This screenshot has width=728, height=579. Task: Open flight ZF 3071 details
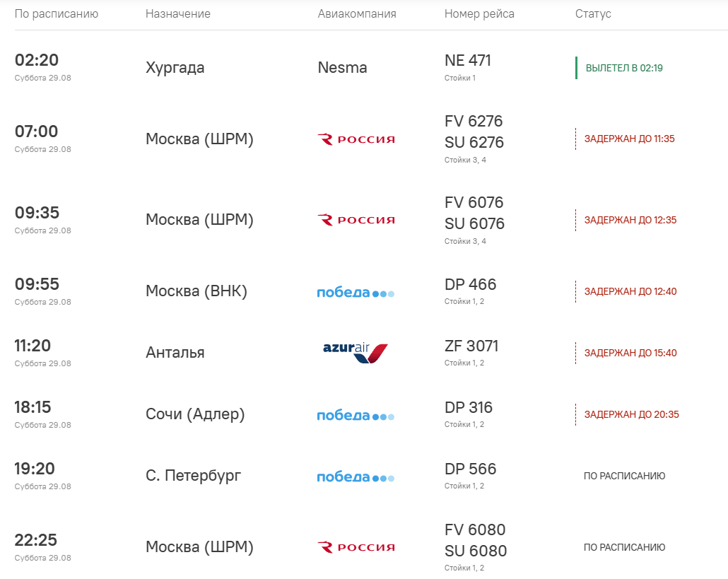[471, 346]
